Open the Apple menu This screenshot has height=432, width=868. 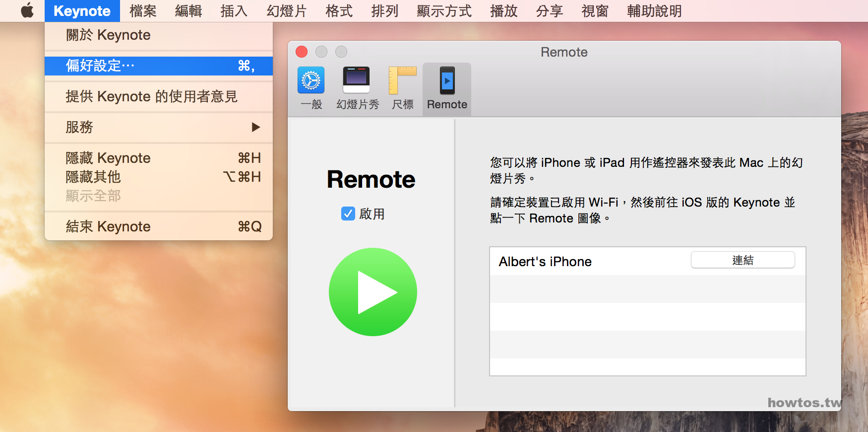pos(27,10)
